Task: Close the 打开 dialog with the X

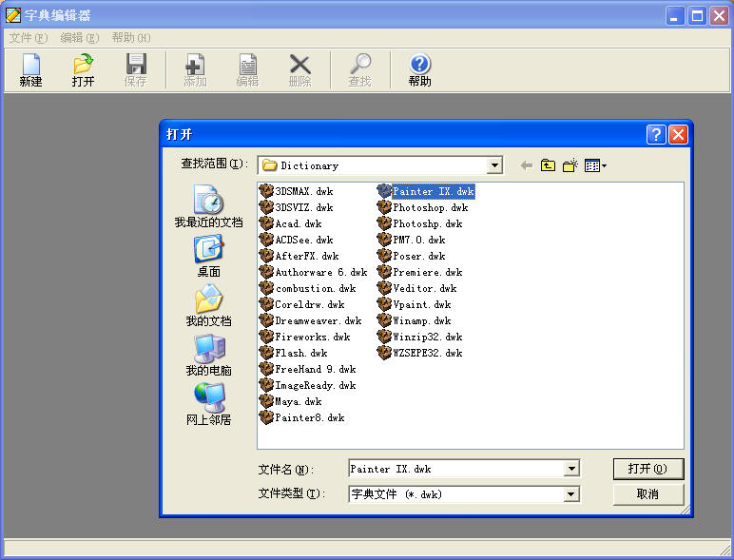Action: pos(678,134)
